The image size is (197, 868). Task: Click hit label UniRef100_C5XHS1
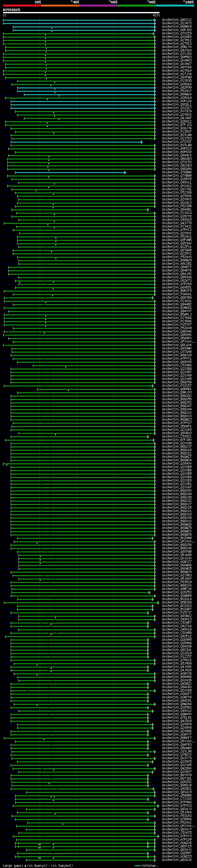pos(176,436)
